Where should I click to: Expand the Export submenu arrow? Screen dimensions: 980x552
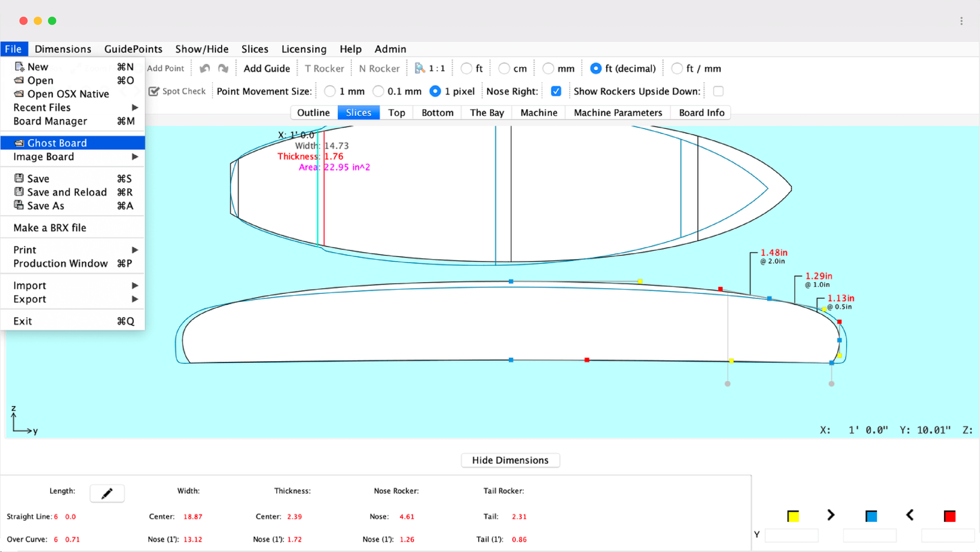tap(135, 299)
